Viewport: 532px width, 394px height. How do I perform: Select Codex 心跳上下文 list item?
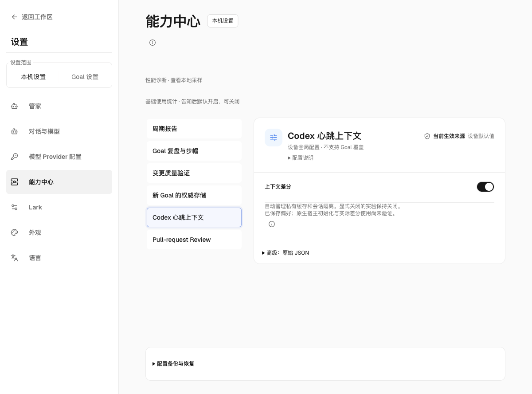tap(194, 217)
